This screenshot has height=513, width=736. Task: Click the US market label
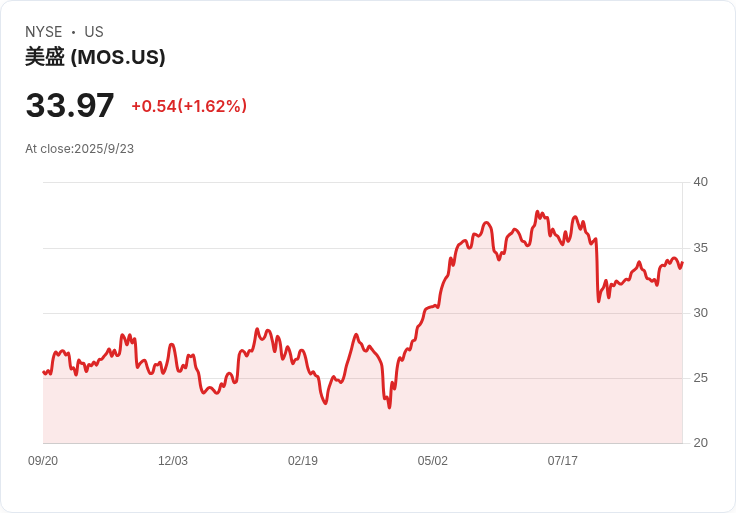pyautogui.click(x=94, y=32)
